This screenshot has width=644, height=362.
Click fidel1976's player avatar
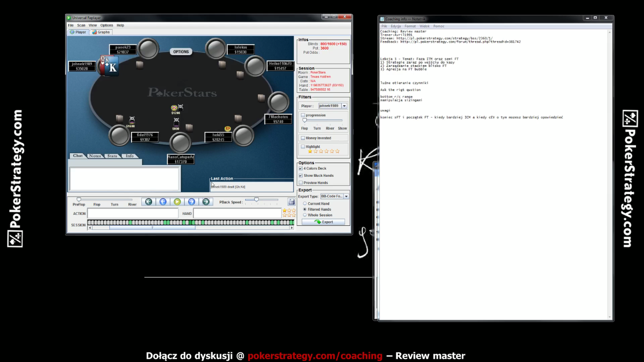pyautogui.click(x=119, y=136)
